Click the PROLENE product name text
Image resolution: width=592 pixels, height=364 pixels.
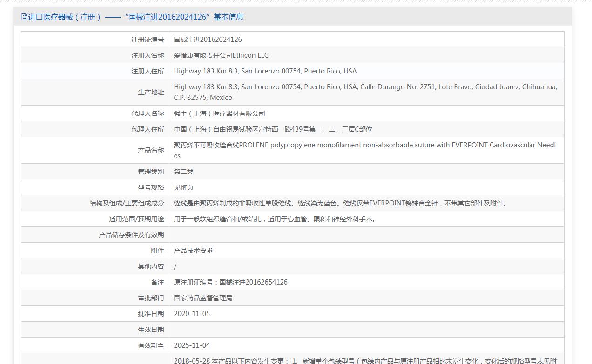(364, 150)
